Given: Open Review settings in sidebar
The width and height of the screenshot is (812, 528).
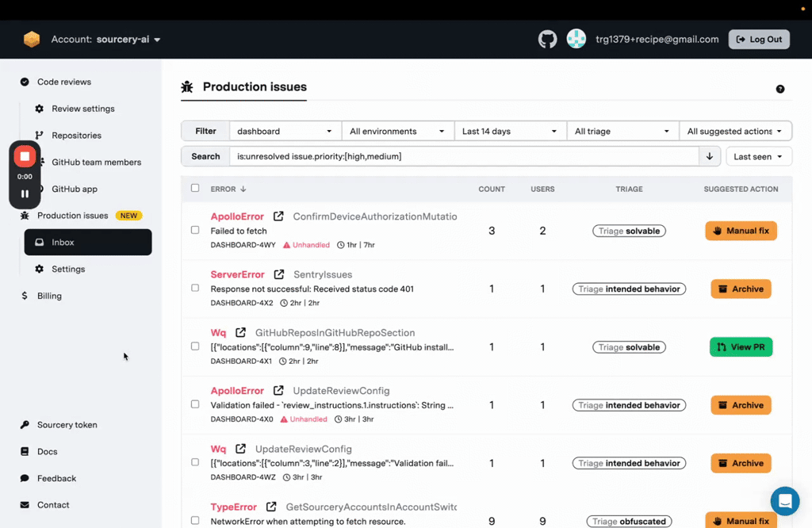Looking at the screenshot, I should click(82, 109).
